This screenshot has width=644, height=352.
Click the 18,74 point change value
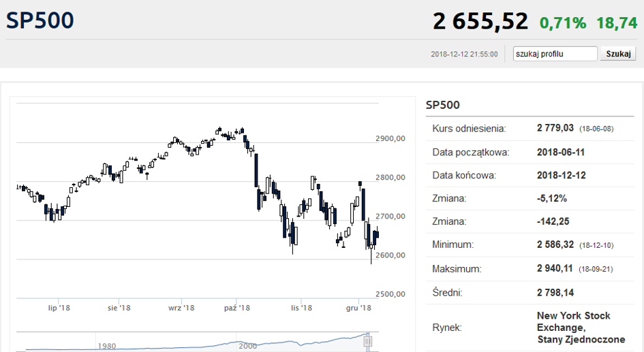click(617, 23)
